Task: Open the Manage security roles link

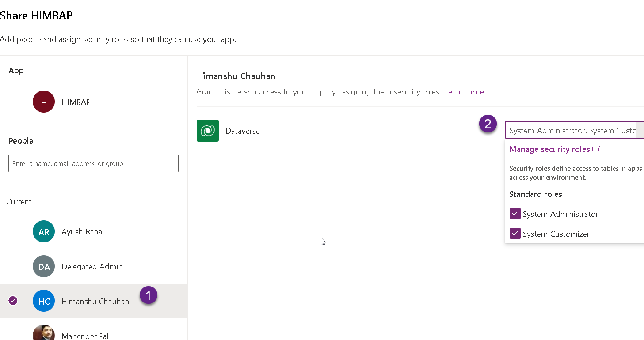Action: pos(549,149)
